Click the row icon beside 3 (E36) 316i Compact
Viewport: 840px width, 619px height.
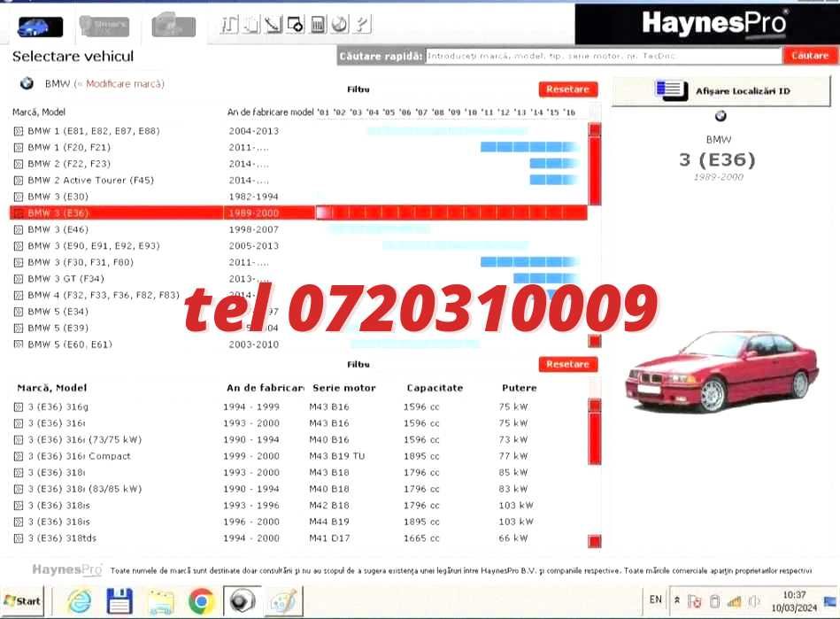coord(19,457)
